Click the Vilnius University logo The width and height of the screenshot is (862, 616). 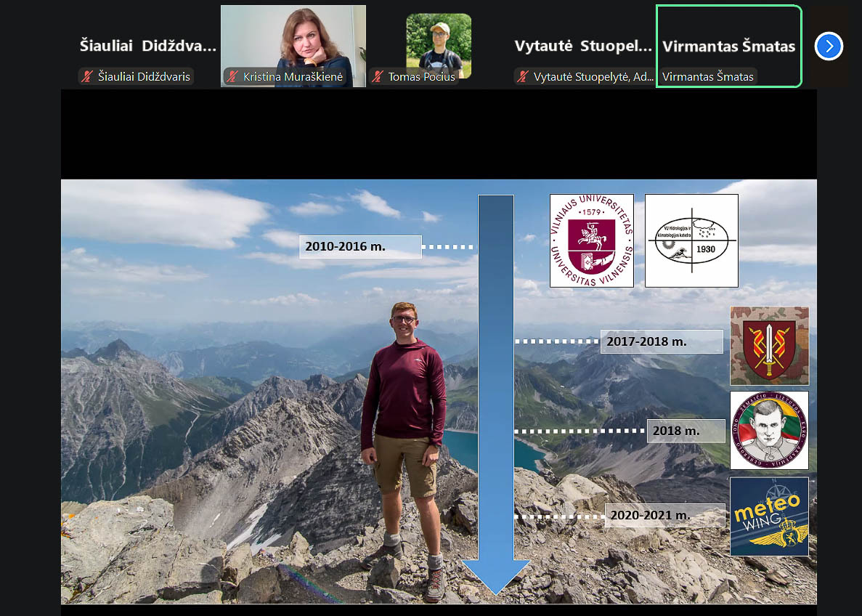point(591,240)
